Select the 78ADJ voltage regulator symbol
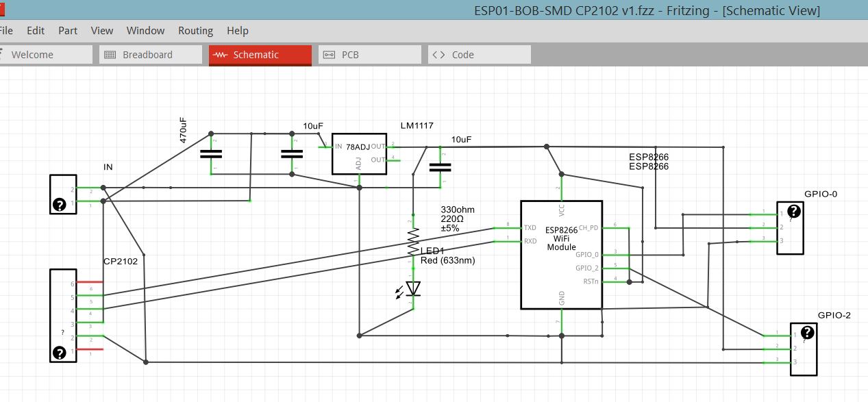Screen dimensions: 868x402 coord(358,153)
